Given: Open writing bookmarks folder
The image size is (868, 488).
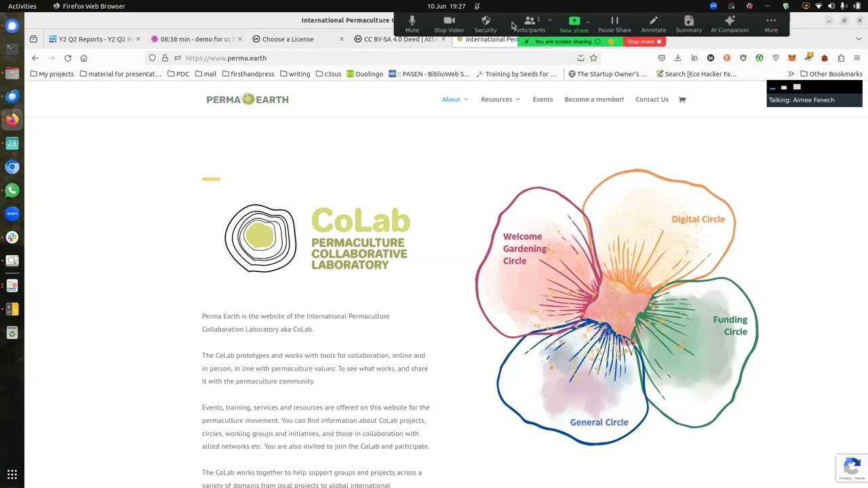Looking at the screenshot, I should pyautogui.click(x=295, y=74).
